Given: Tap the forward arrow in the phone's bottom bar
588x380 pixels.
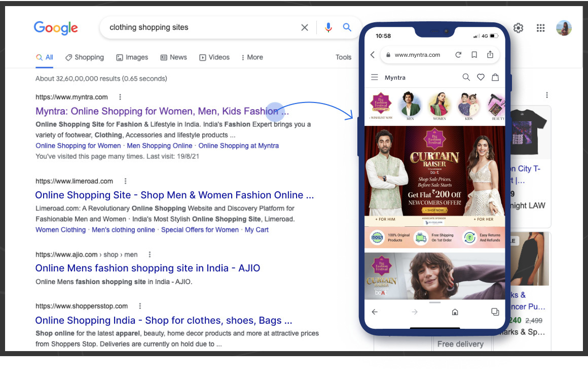Looking at the screenshot, I should point(414,312).
